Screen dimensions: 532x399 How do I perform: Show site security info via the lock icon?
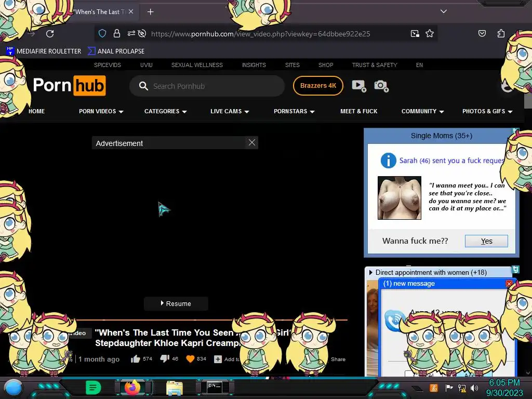[117, 33]
